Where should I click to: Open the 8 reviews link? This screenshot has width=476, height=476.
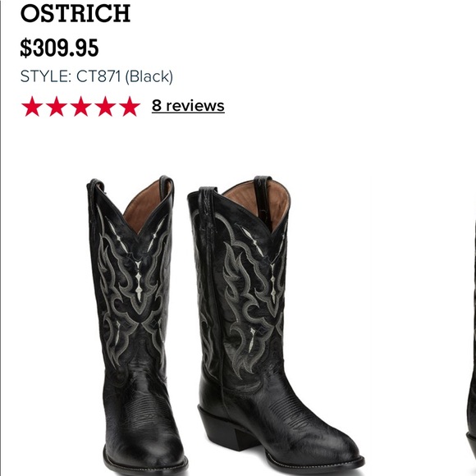[188, 106]
